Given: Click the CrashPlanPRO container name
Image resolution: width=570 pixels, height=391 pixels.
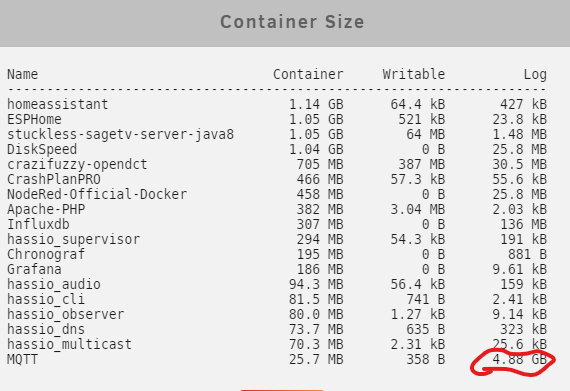Looking at the screenshot, I should coord(54,179).
